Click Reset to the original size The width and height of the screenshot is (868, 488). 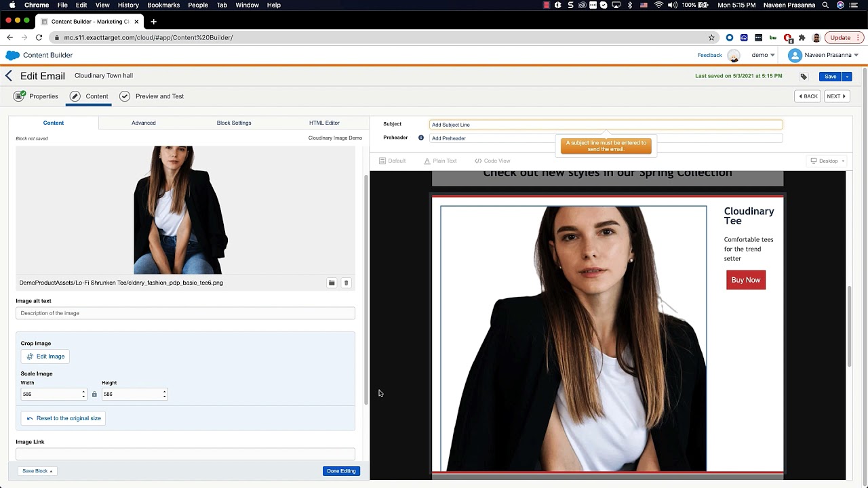click(64, 418)
